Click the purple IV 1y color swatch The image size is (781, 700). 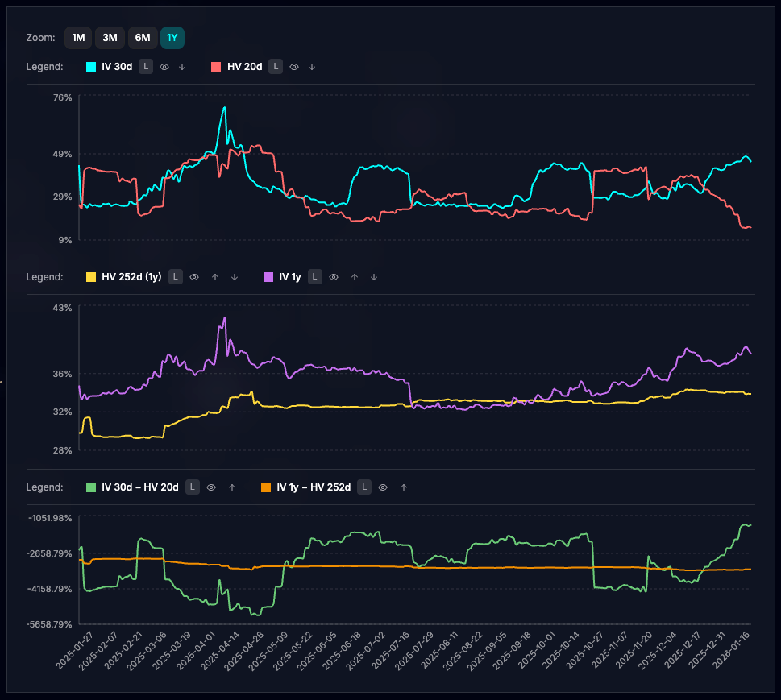point(268,277)
